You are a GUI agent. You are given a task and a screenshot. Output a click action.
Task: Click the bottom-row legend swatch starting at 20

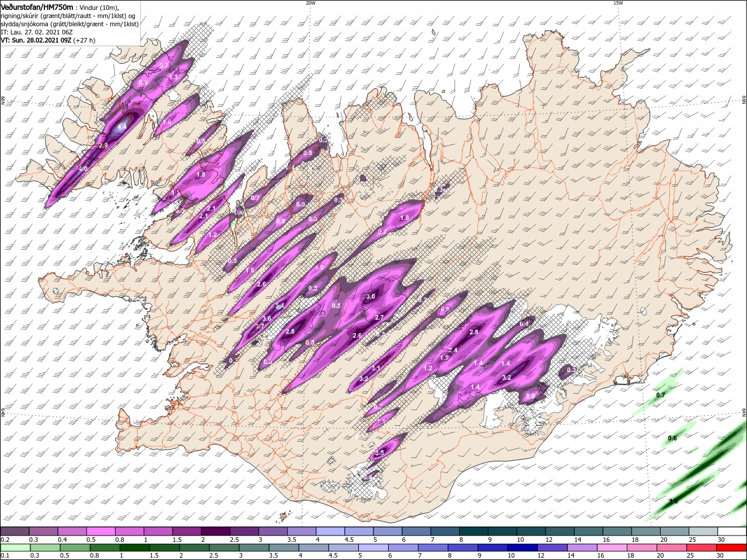pos(671,548)
